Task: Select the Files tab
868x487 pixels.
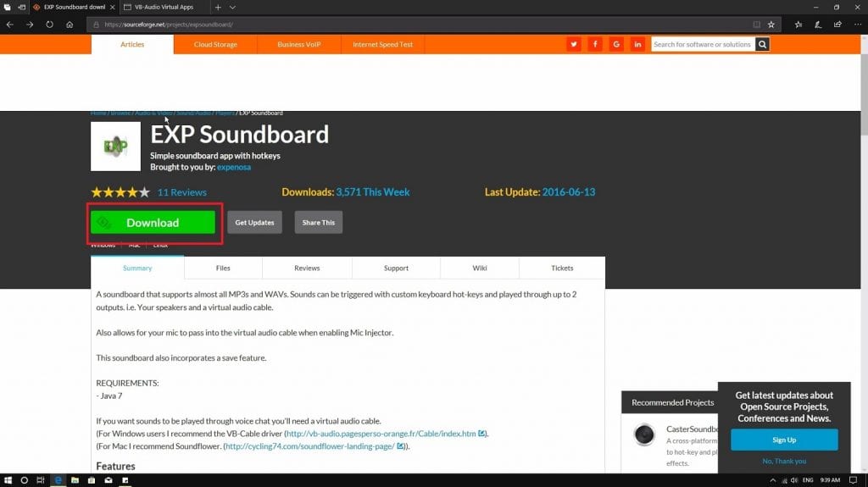Action: [223, 268]
